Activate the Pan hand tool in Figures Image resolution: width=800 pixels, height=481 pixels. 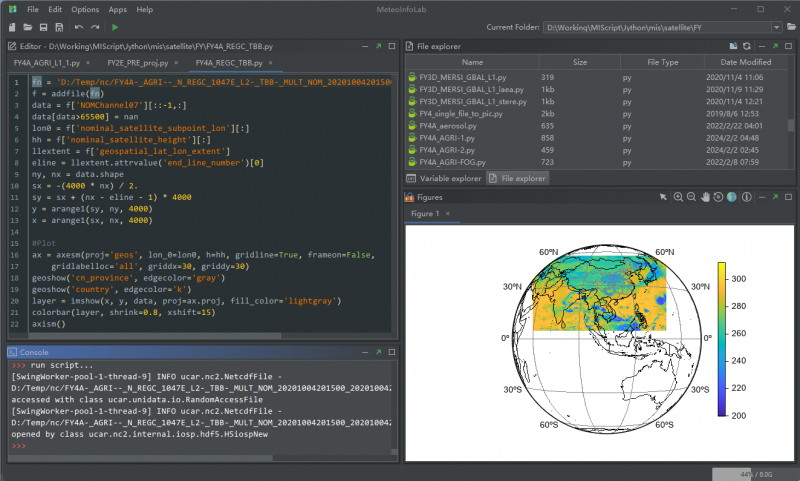click(705, 197)
